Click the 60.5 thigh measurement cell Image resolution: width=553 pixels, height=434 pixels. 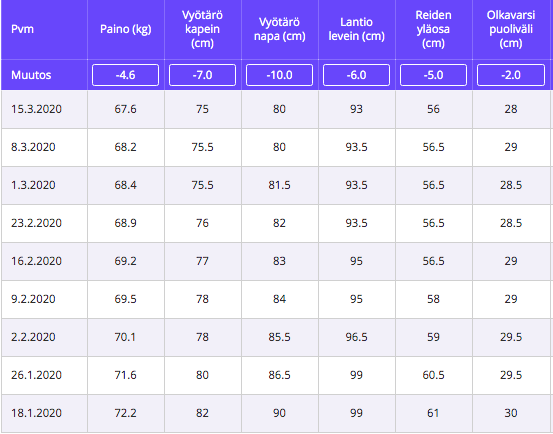click(433, 375)
